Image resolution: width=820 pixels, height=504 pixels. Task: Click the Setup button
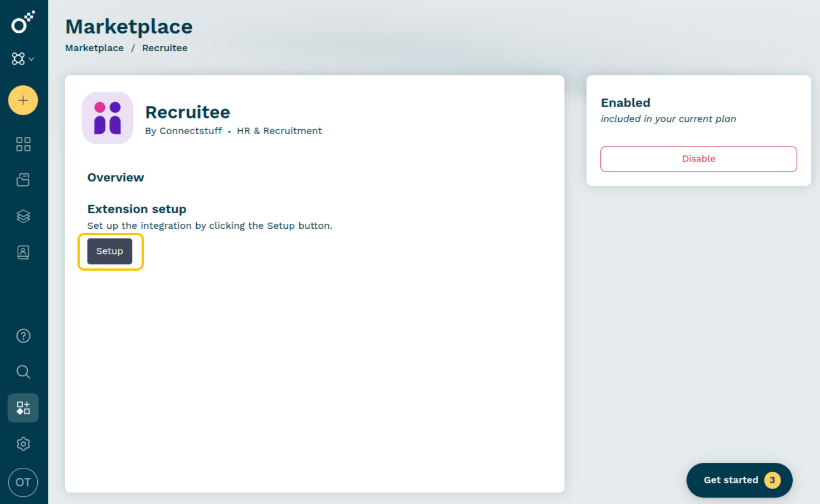[110, 251]
